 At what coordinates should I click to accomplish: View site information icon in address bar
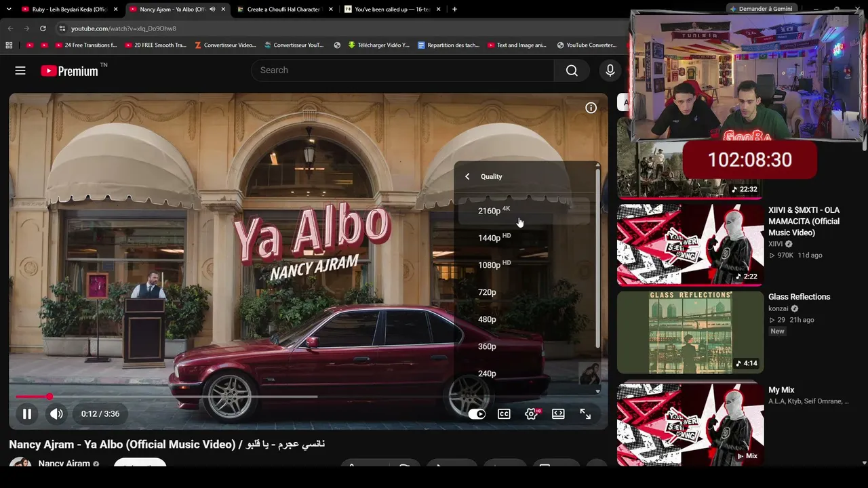point(62,28)
